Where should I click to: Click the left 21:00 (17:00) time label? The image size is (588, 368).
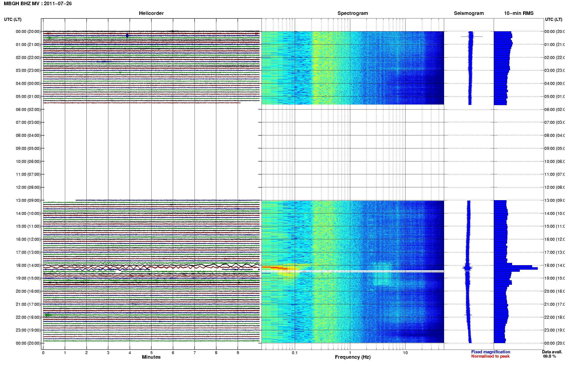coord(28,304)
